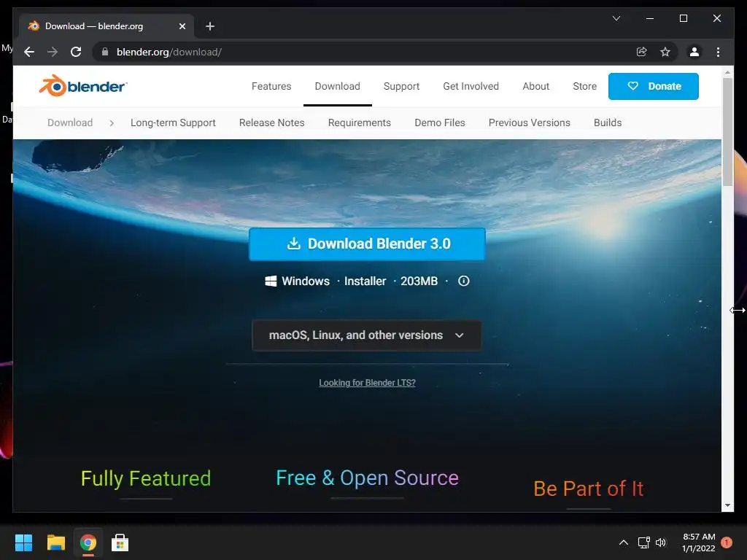Open Get Involved navigation item
This screenshot has height=560, width=747.
coord(471,86)
